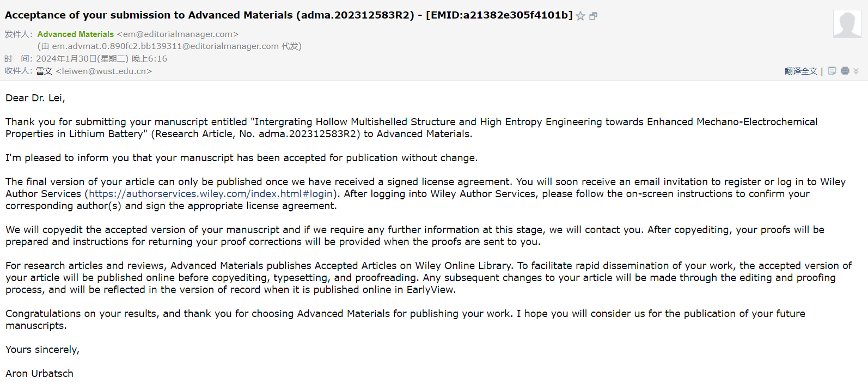Translate the full email via 翻译全文
Screen dimensions: 868x390
click(x=800, y=71)
